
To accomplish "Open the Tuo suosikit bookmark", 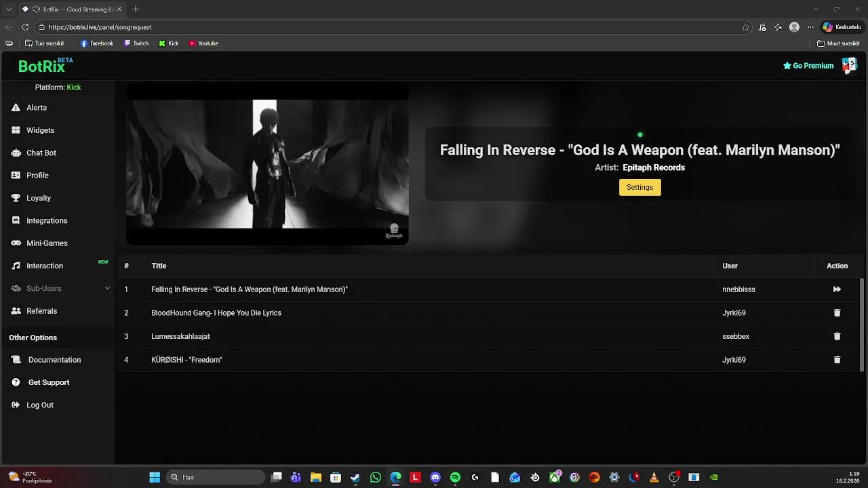I will [45, 43].
